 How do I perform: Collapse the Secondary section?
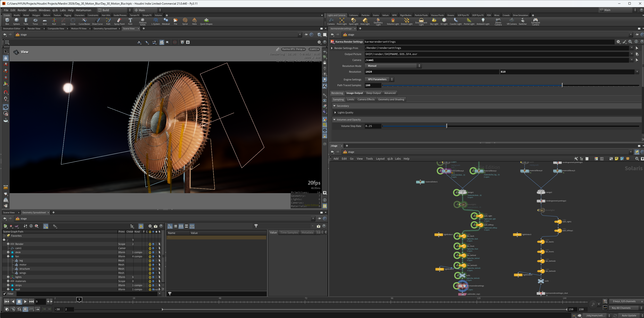click(334, 106)
